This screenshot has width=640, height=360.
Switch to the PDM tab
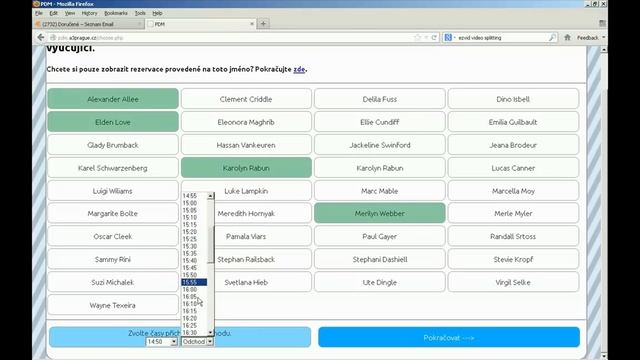click(x=200, y=24)
